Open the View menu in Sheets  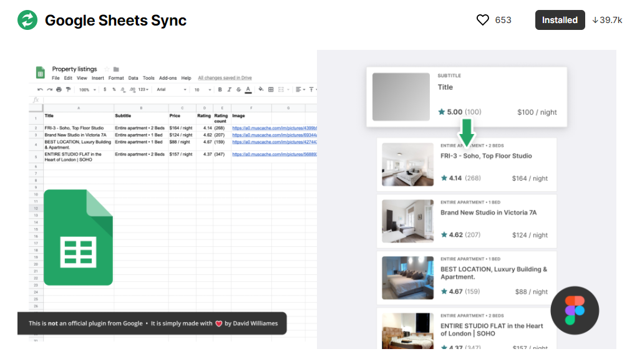(82, 78)
